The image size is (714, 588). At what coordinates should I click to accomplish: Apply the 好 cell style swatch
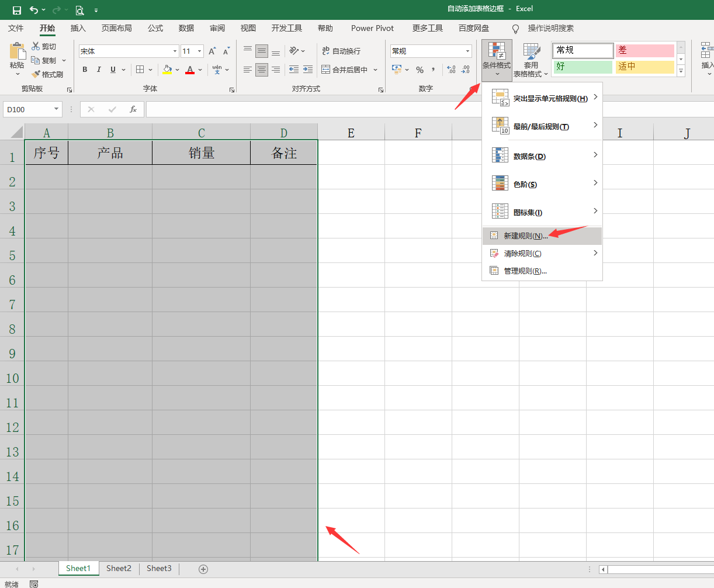[x=583, y=67]
